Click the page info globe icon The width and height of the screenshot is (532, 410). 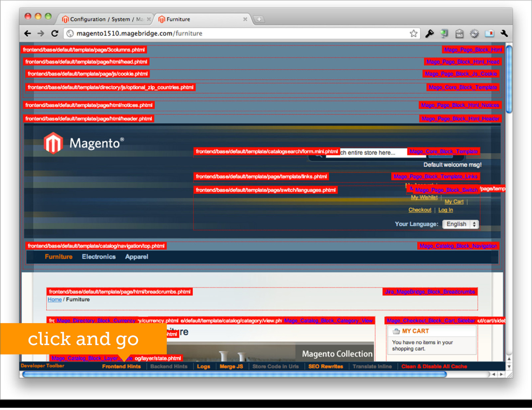coord(70,33)
